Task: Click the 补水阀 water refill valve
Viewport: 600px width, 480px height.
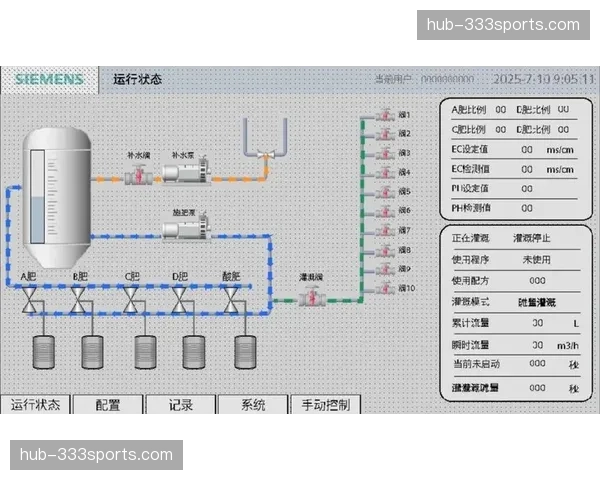Action: pos(139,175)
